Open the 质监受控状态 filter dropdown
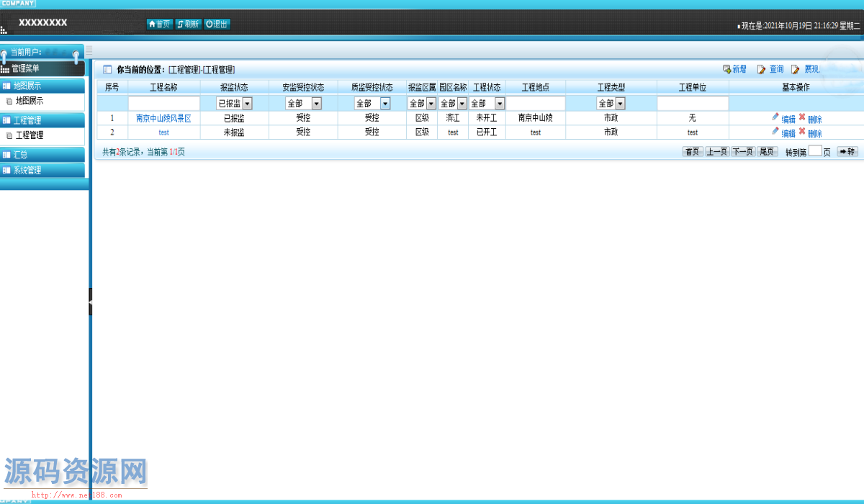The height and width of the screenshot is (504, 864). pyautogui.click(x=372, y=104)
